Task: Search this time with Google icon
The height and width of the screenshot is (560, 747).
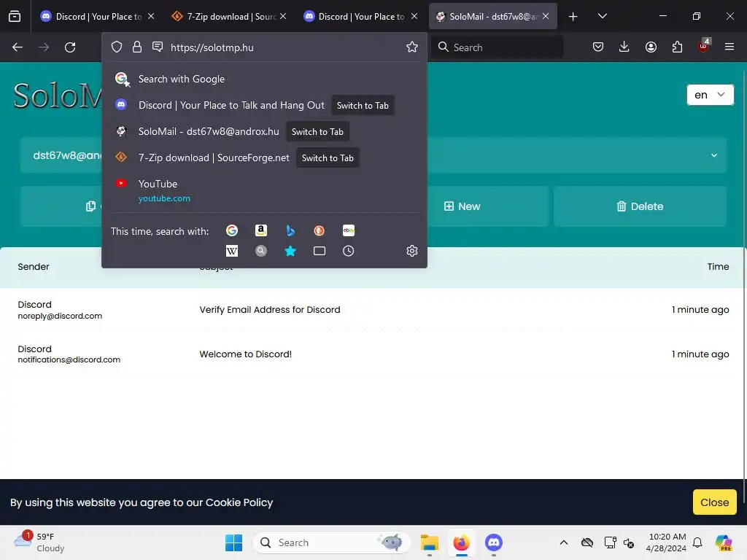Action: click(x=232, y=231)
